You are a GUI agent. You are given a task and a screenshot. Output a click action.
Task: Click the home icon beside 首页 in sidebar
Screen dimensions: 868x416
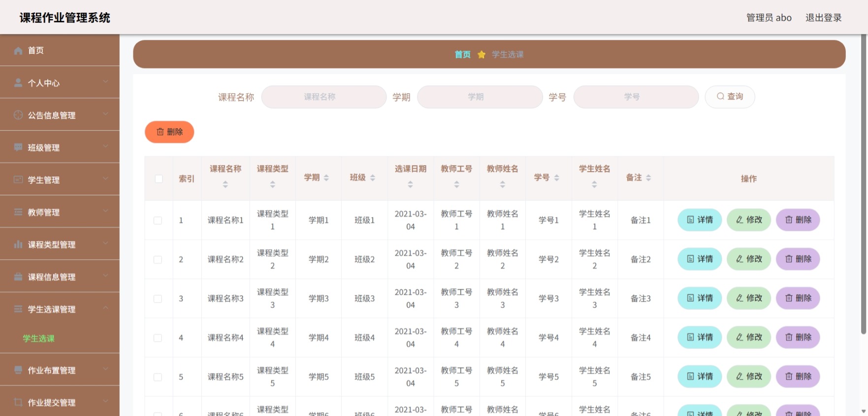pyautogui.click(x=18, y=50)
